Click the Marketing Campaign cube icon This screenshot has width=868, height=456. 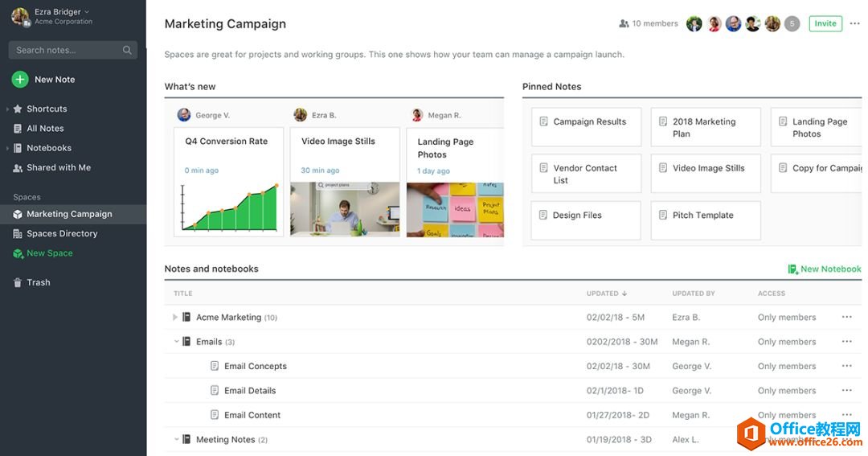tap(18, 214)
